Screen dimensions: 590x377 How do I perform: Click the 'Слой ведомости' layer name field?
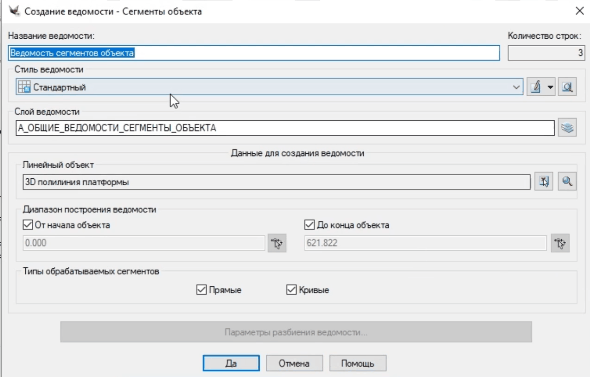click(285, 128)
